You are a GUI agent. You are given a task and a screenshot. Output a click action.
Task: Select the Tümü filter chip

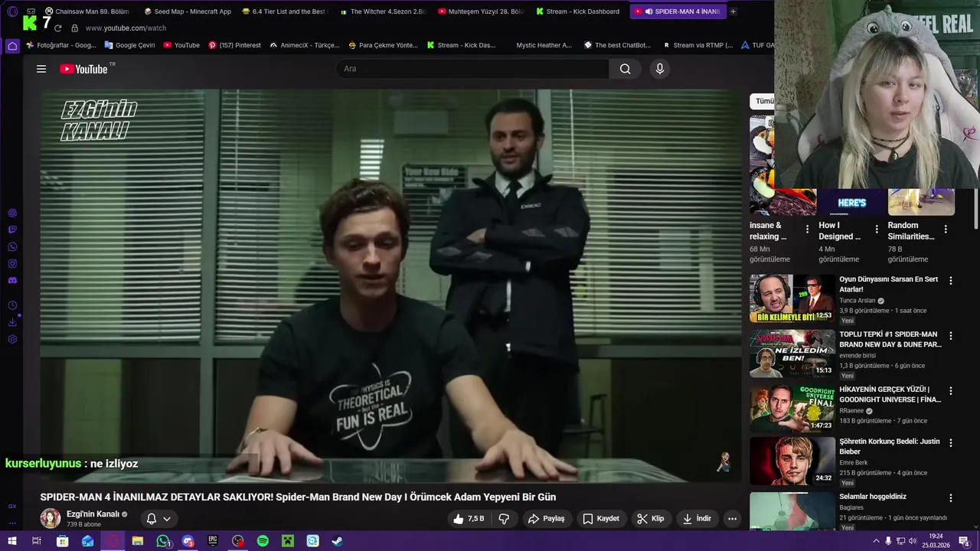point(763,101)
